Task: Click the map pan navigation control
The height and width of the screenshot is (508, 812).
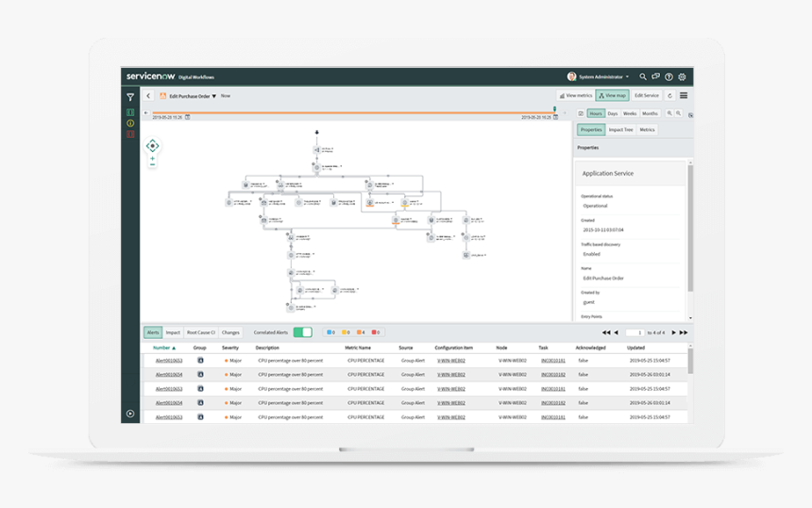Action: tap(152, 145)
